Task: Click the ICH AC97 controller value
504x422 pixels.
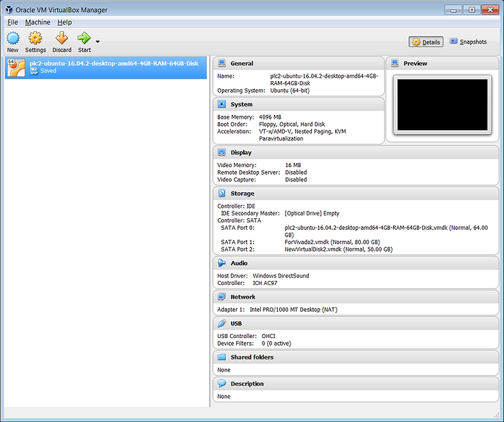Action: tap(265, 283)
